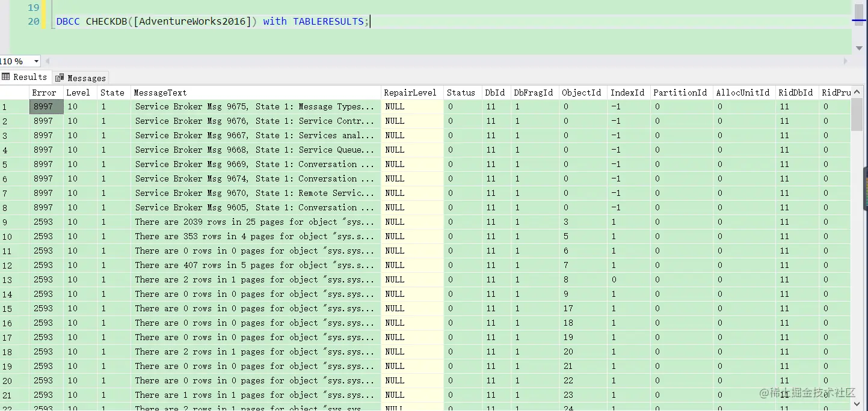Select the 'Service Broker Msg 9670' message cell
This screenshot has width=868, height=411.
256,193
